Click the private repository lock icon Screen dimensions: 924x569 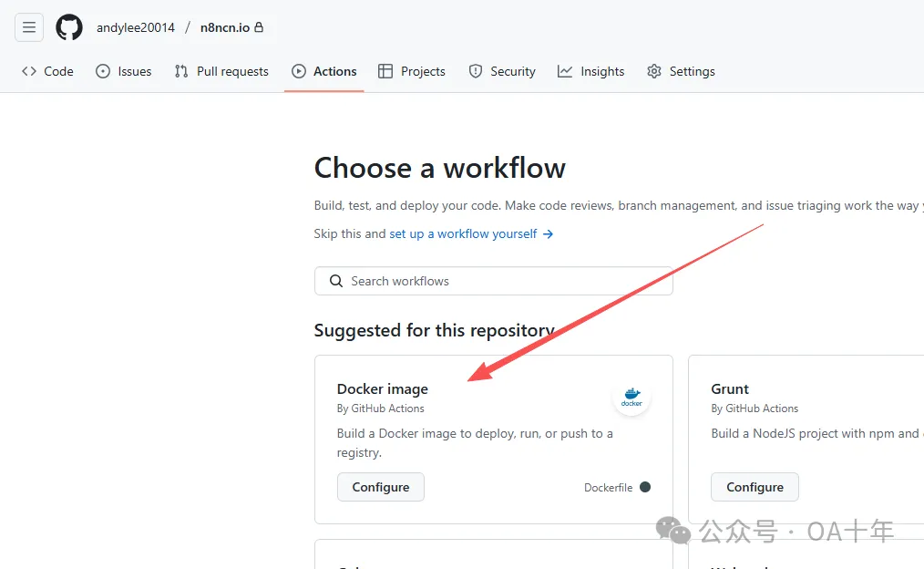tap(259, 26)
